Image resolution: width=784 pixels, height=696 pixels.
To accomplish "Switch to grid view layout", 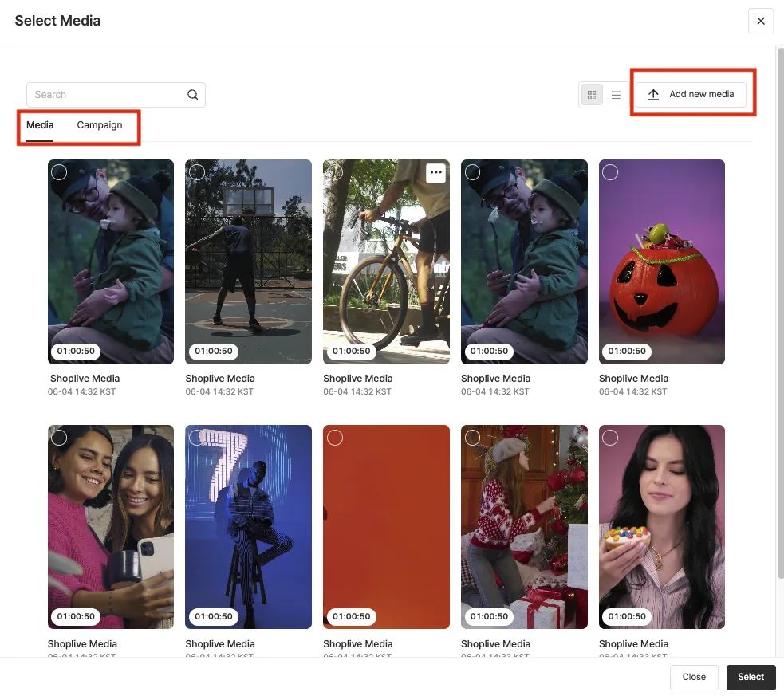I will [592, 94].
